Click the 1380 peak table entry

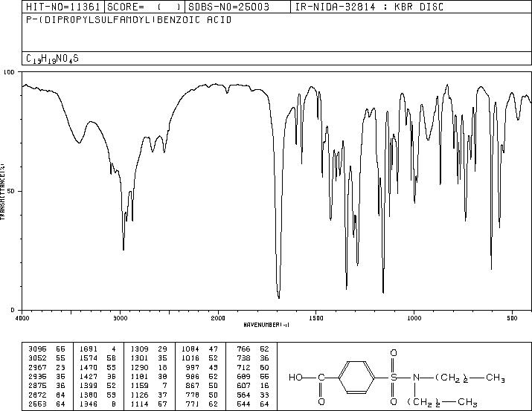click(x=97, y=395)
